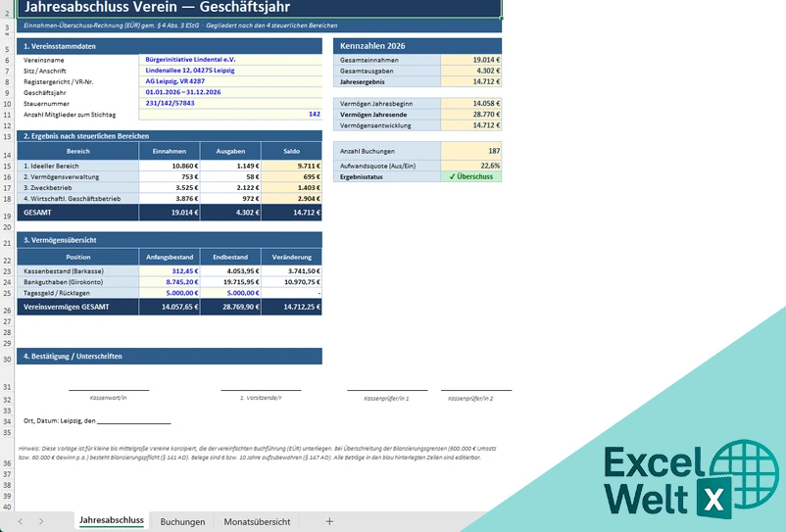Click the '3. Vermögensübersicht' section header
This screenshot has height=532, width=786.
pos(170,240)
